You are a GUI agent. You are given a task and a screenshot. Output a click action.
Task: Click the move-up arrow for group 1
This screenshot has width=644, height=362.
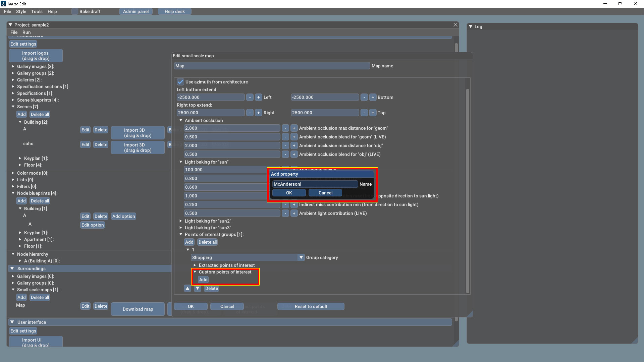pyautogui.click(x=187, y=288)
